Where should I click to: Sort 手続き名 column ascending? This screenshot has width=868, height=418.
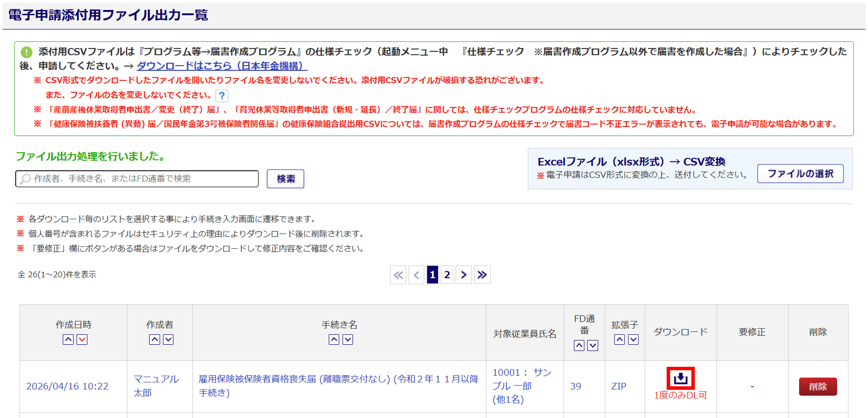pyautogui.click(x=334, y=339)
